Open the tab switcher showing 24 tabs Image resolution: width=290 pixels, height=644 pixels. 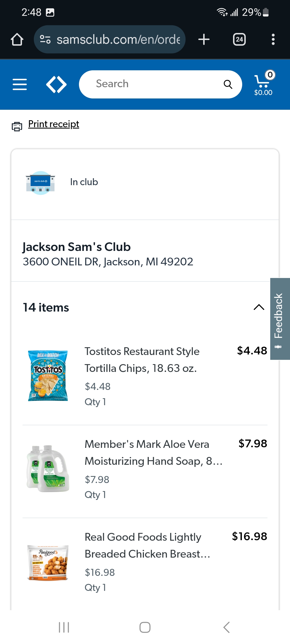click(x=239, y=39)
